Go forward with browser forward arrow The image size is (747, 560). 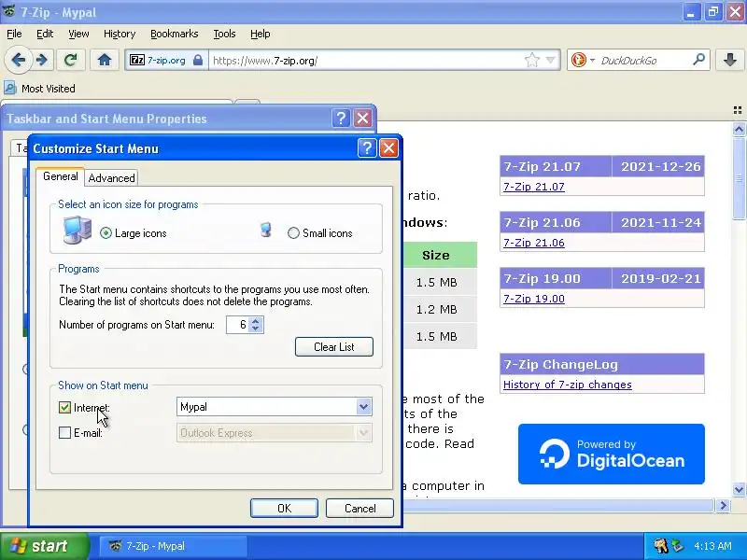tap(42, 60)
